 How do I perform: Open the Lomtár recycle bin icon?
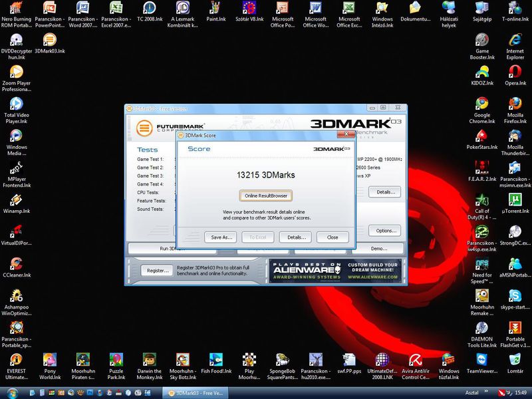[515, 364]
